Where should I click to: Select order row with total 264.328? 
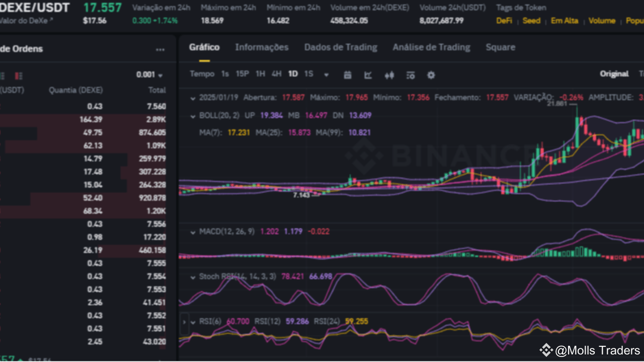(83, 185)
